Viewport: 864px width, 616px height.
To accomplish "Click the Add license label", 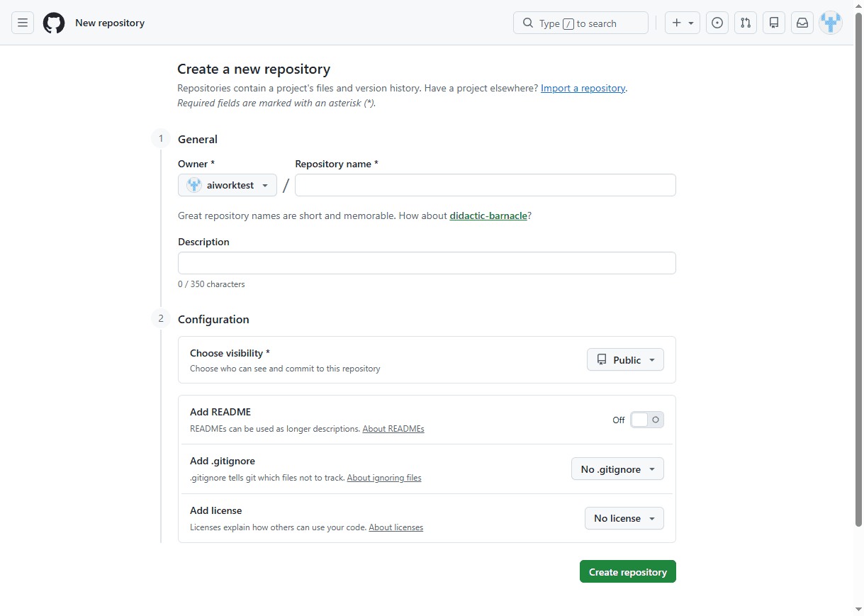I will click(x=215, y=510).
